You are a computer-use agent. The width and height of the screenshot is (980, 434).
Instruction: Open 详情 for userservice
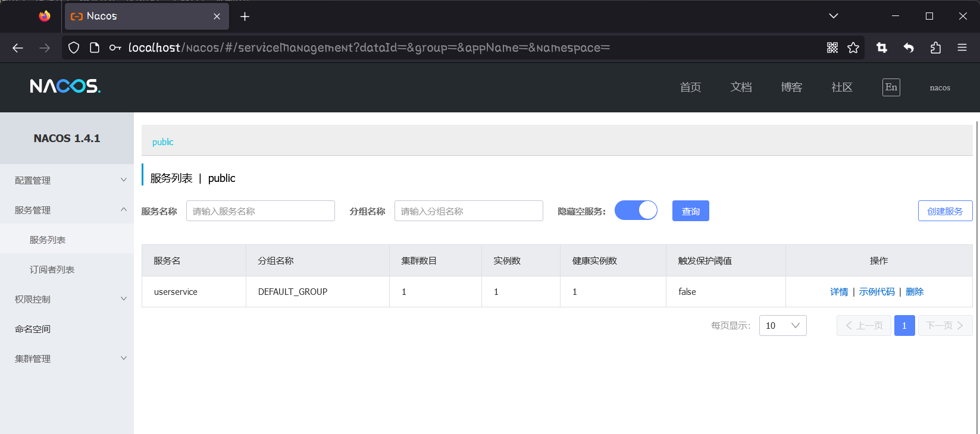(839, 292)
